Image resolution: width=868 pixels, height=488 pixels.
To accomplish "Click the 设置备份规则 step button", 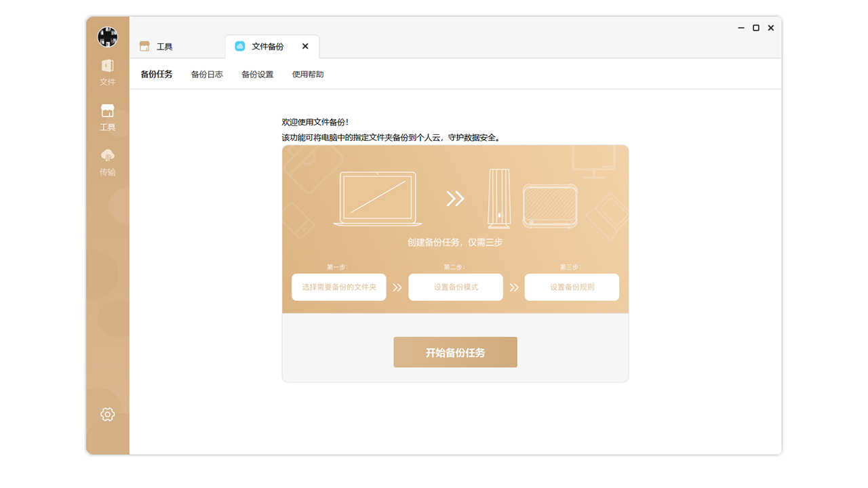I will (x=572, y=287).
